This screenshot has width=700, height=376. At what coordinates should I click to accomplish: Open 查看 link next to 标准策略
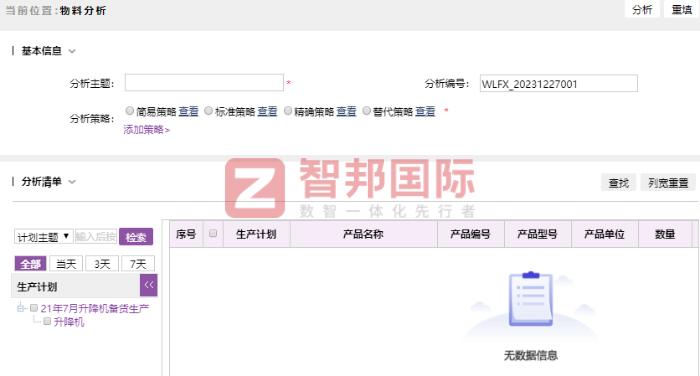tap(267, 112)
